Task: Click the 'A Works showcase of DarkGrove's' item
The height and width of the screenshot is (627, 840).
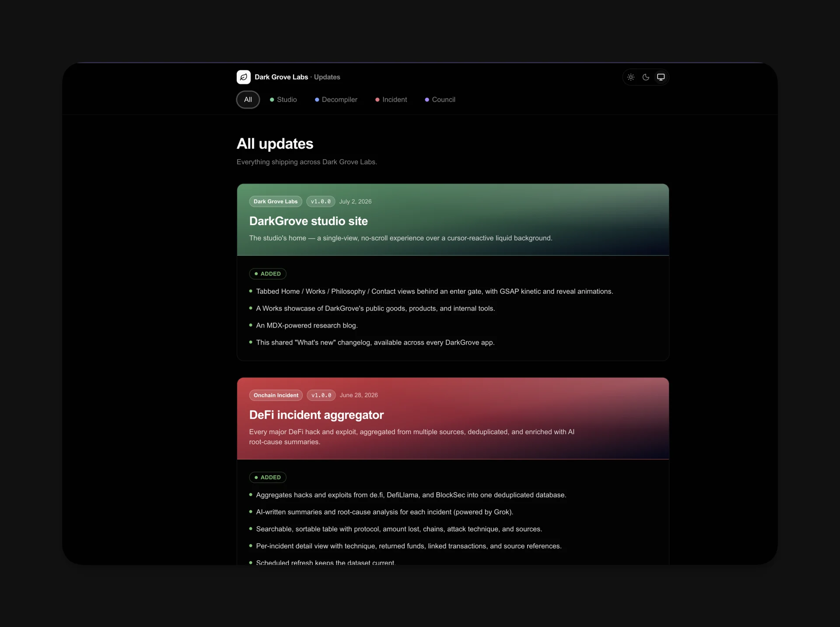Action: point(375,308)
